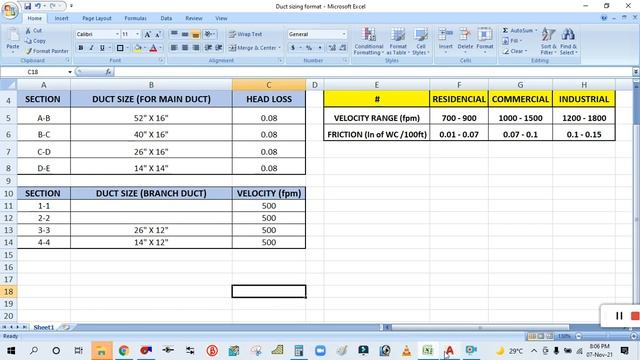Image resolution: width=640 pixels, height=360 pixels.
Task: Open the Formulas ribbon tab
Action: pyautogui.click(x=135, y=18)
